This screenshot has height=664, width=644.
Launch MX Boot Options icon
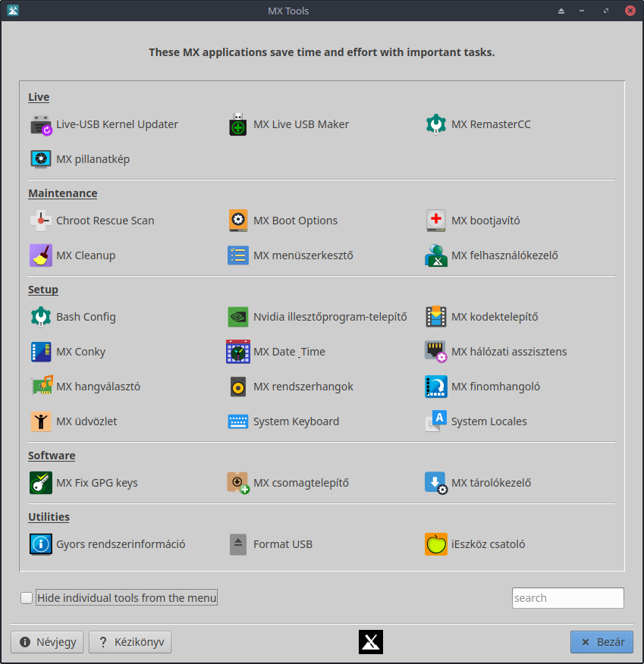tap(238, 221)
